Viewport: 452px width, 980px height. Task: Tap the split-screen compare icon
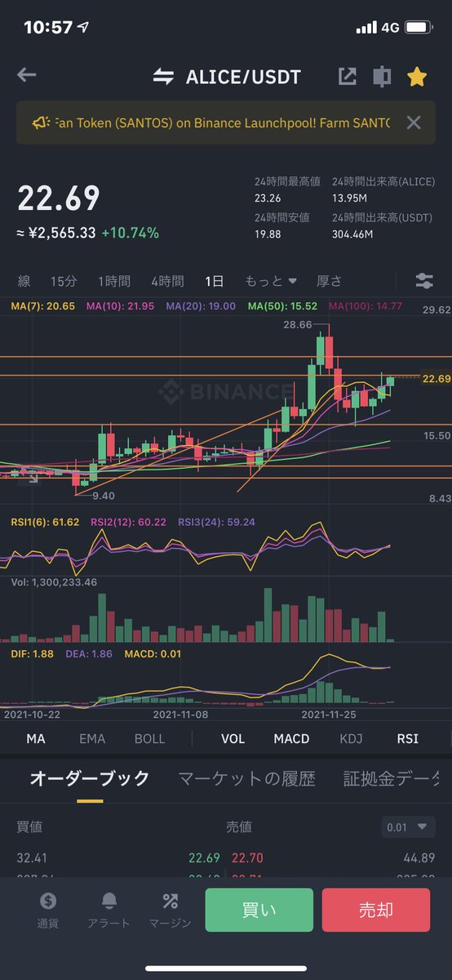coord(381,77)
